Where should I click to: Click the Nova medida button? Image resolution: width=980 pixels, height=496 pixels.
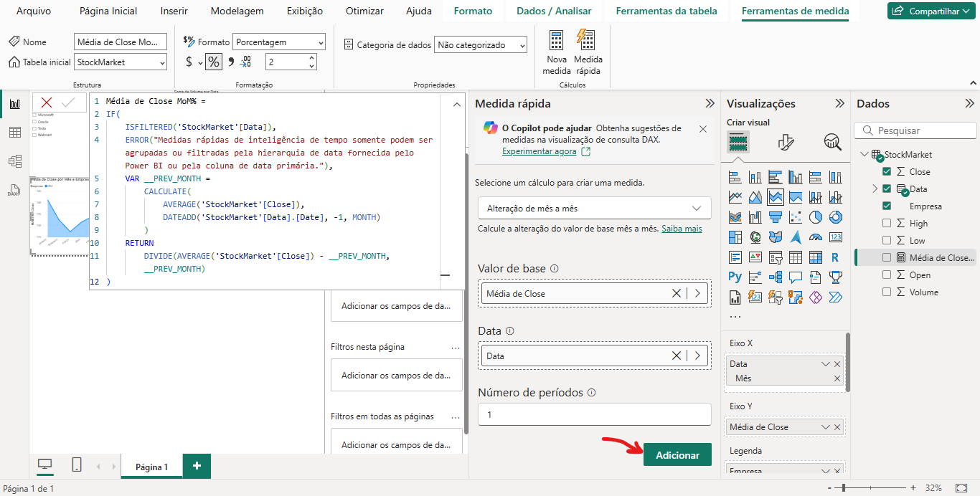[557, 52]
